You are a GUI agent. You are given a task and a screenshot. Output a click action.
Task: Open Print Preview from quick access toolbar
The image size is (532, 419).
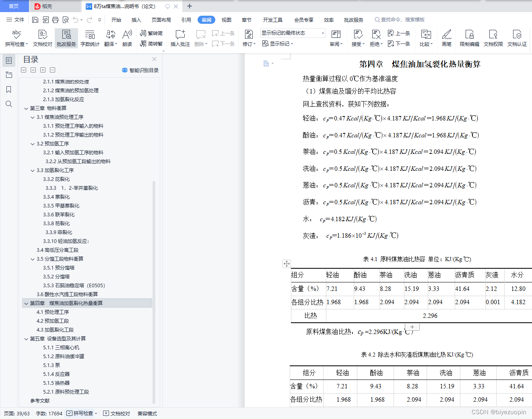tap(65, 20)
